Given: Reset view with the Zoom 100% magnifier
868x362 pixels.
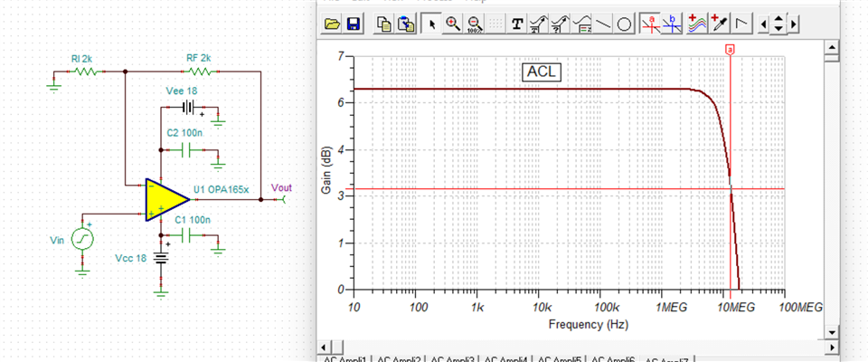Looking at the screenshot, I should 475,24.
